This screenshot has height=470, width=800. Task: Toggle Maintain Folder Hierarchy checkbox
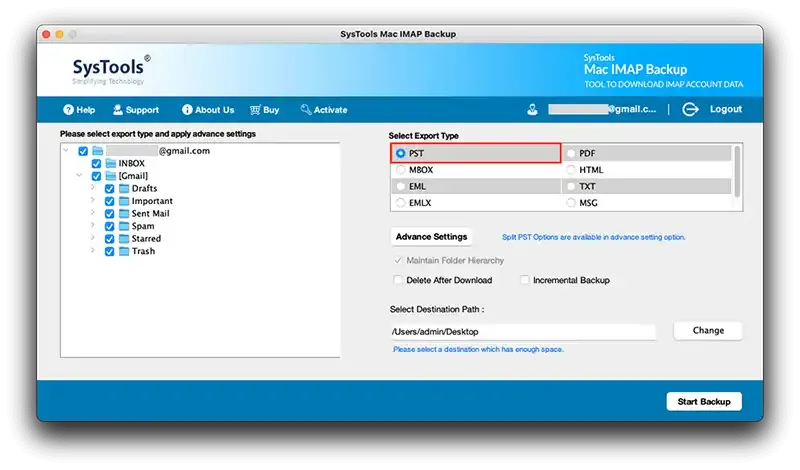[397, 260]
